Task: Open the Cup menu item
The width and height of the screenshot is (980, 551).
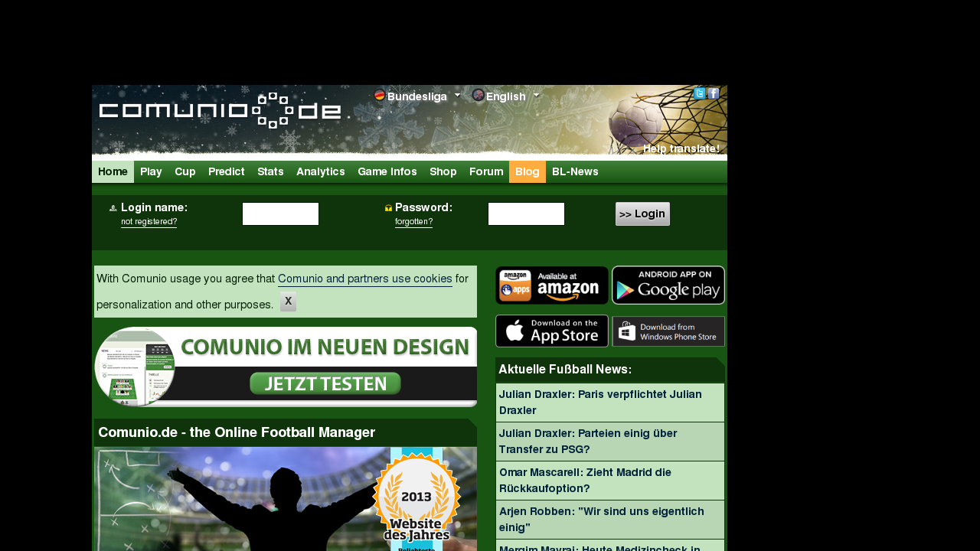Action: [x=185, y=171]
